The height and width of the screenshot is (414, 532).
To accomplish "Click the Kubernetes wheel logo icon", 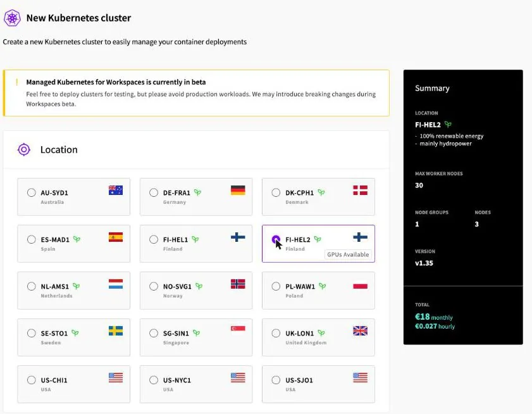I will pos(12,18).
